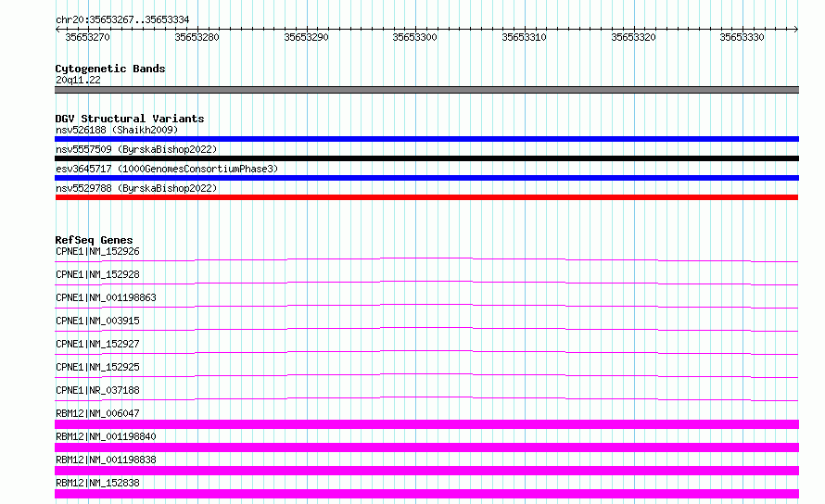
Task: Open variant nsv526188 (Shaikh2009) label
Action: click(117, 130)
